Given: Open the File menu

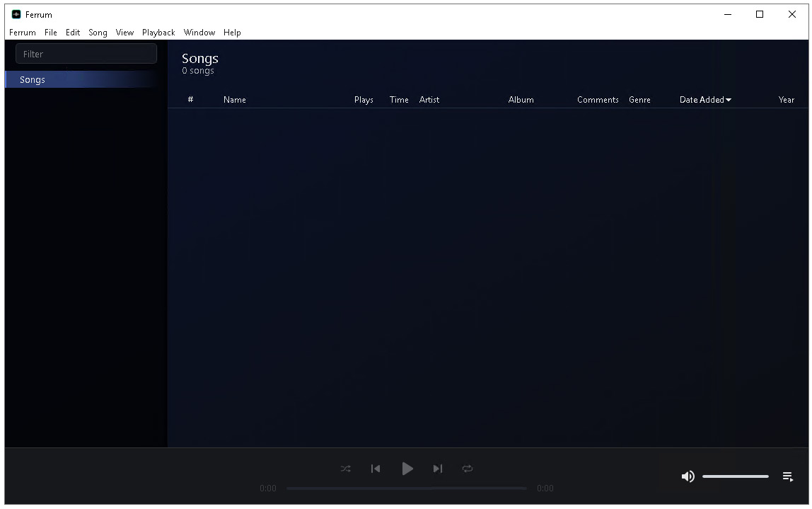Looking at the screenshot, I should 51,32.
